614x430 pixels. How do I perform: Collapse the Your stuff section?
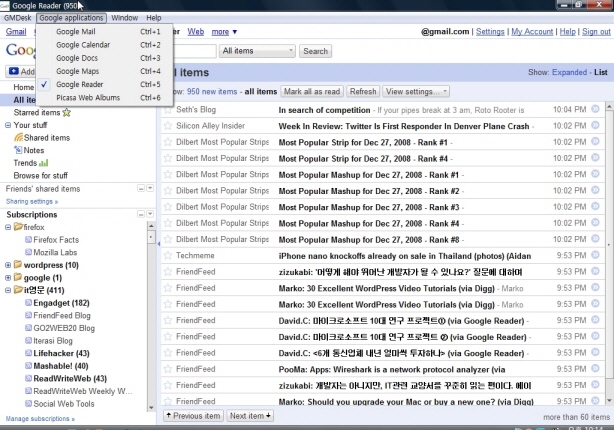tap(8, 125)
